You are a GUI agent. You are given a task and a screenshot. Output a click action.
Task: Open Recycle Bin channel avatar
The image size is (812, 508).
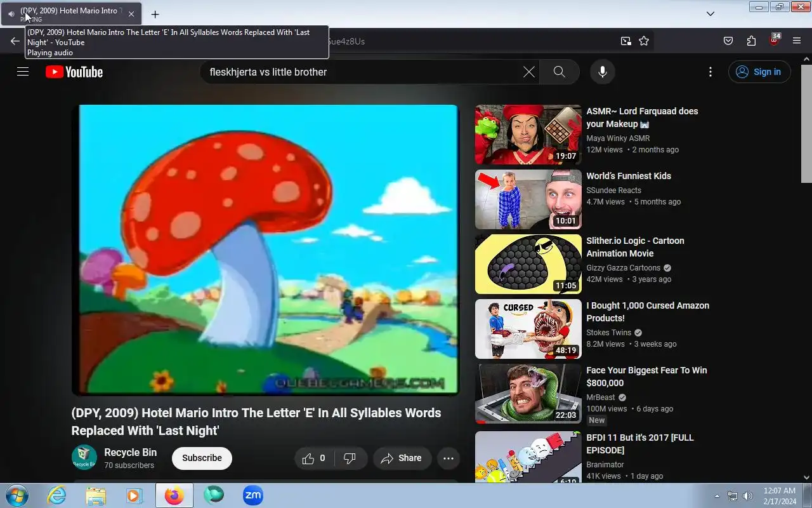coord(84,458)
